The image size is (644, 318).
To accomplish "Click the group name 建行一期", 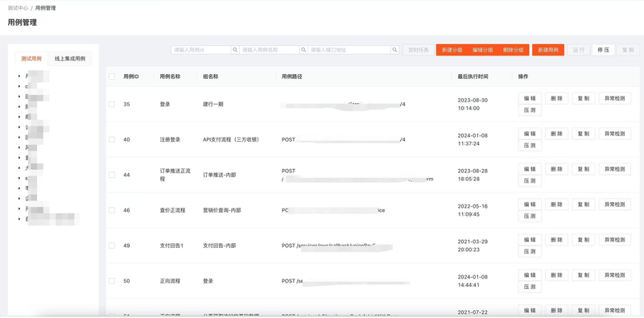I will pyautogui.click(x=213, y=105).
